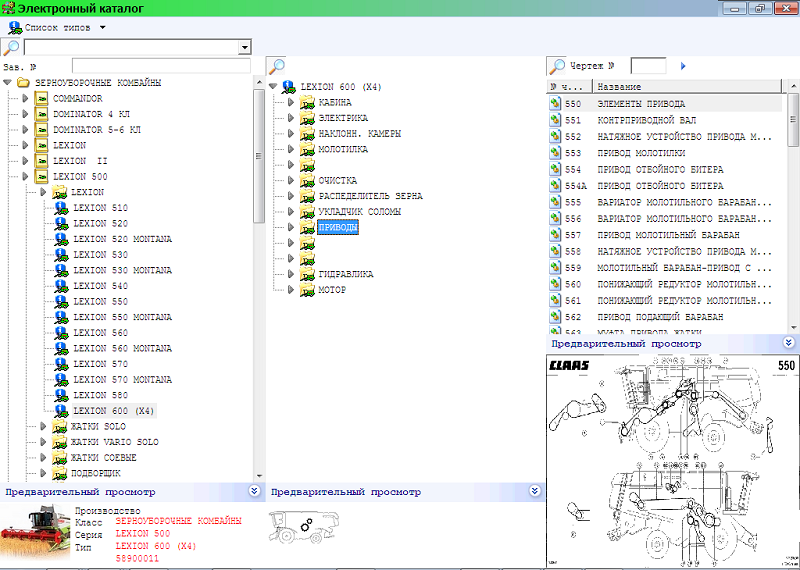
Task: Select the drawing 554A row icon
Action: [x=555, y=186]
